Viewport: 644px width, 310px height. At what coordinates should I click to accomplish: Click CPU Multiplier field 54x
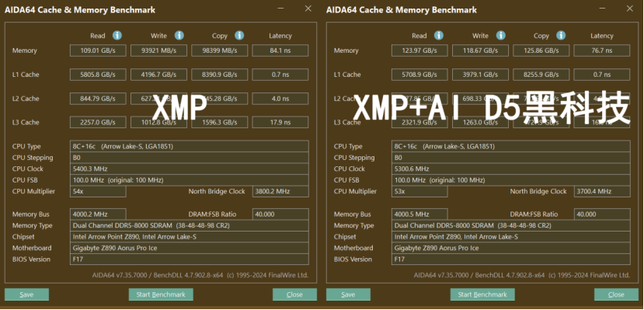click(x=98, y=191)
